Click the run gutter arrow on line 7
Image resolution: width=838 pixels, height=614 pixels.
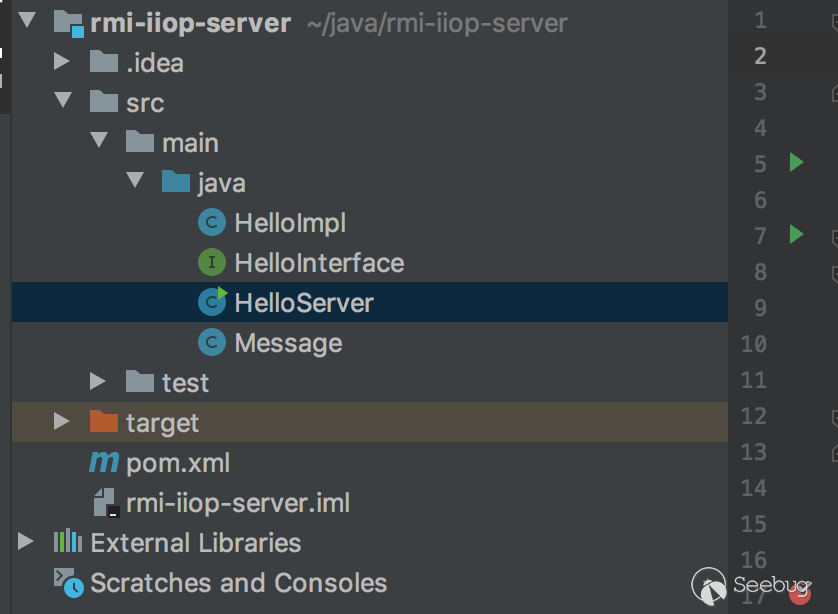(x=796, y=234)
